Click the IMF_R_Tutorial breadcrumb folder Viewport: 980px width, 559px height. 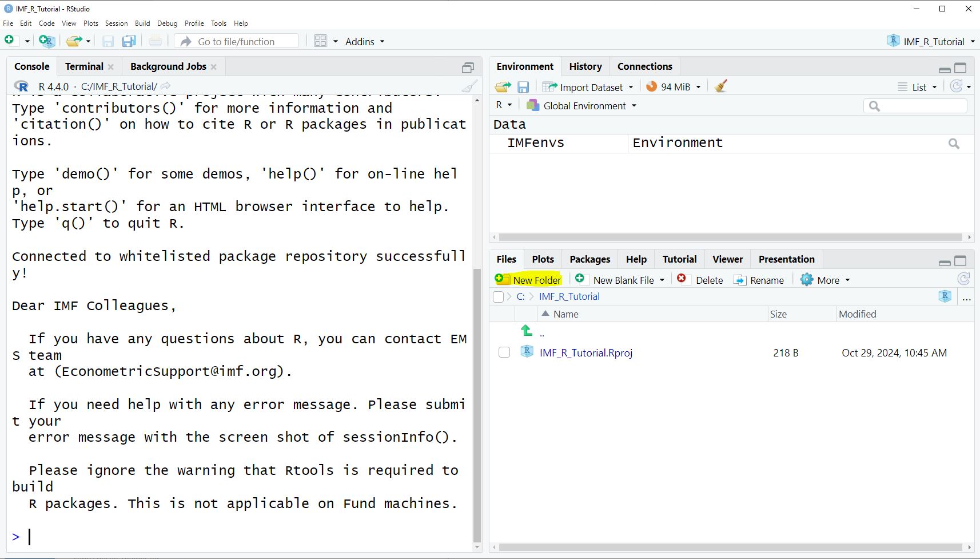pos(569,296)
